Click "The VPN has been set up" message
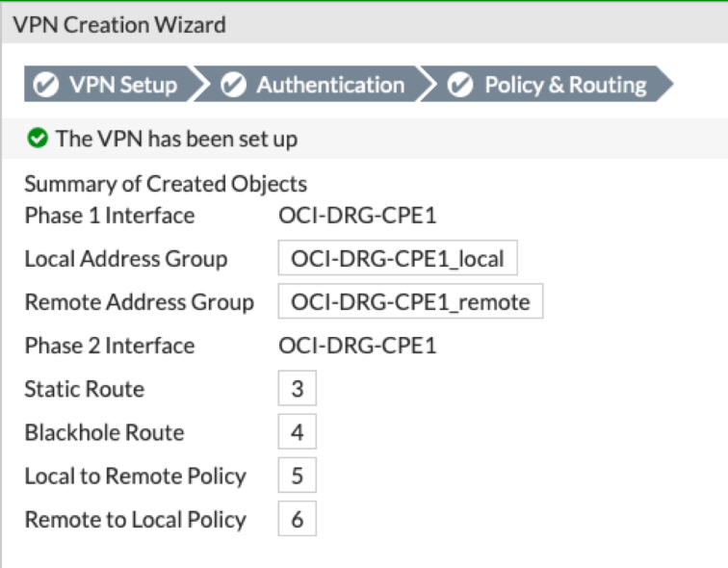The height and width of the screenshot is (568, 728). click(176, 139)
